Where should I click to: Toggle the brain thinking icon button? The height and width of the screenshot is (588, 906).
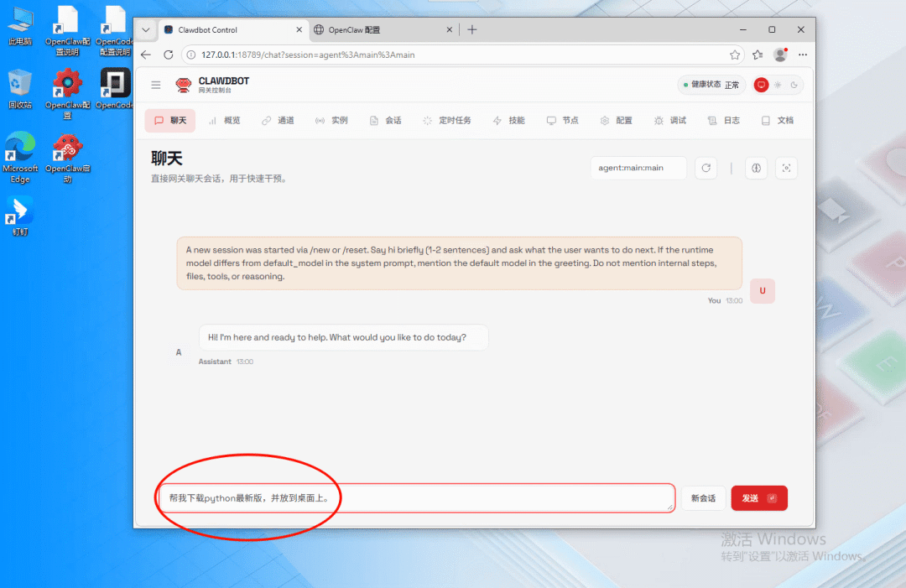tap(757, 168)
